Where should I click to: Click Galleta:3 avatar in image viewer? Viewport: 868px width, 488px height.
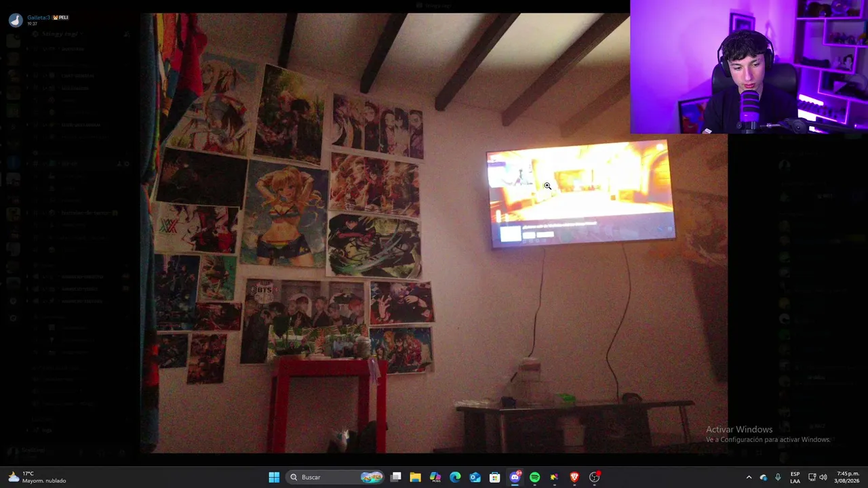click(x=16, y=20)
